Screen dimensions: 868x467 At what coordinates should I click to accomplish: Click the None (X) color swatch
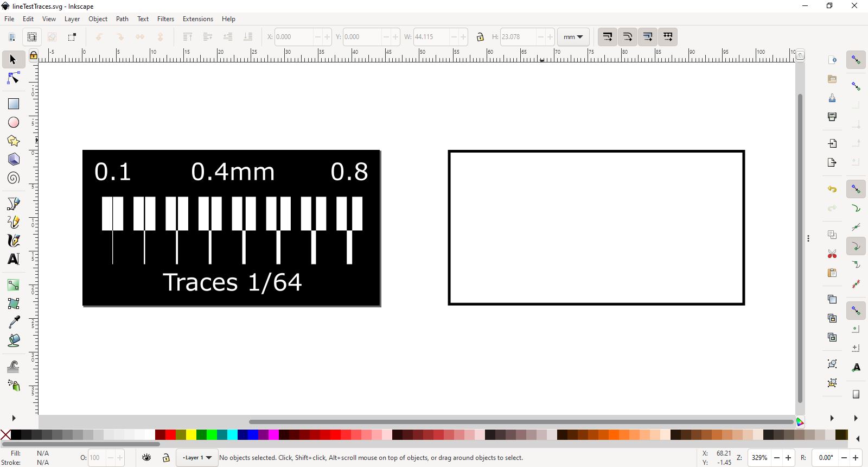[x=5, y=434]
